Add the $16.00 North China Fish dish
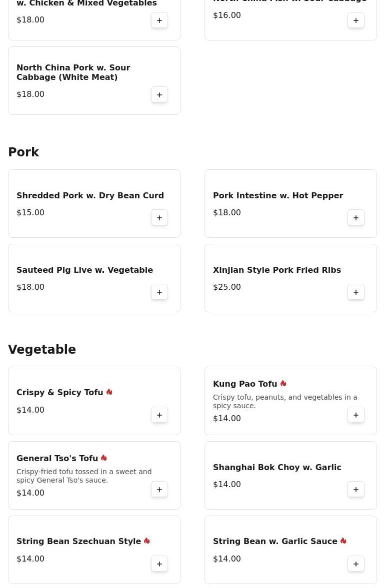 [356, 20]
